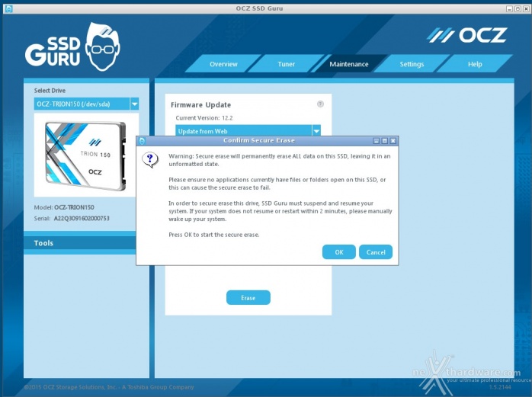
Task: Go to the Help tab
Action: click(475, 64)
